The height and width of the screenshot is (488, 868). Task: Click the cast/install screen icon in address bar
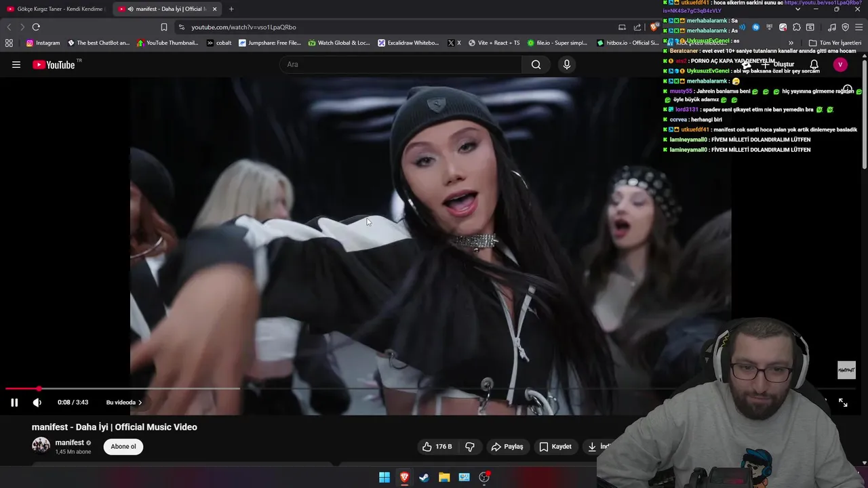[x=622, y=27]
